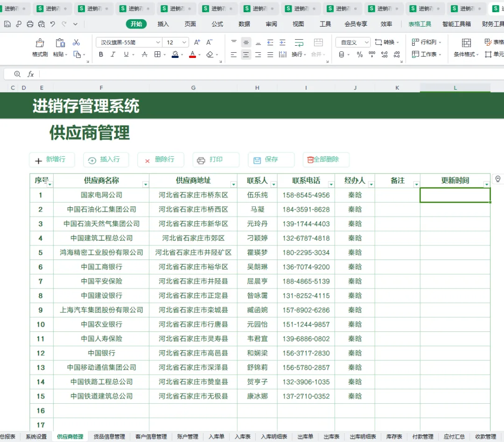504x442 pixels.
Task: Open filter dropdown for 联系电话 column
Action: tap(331, 184)
